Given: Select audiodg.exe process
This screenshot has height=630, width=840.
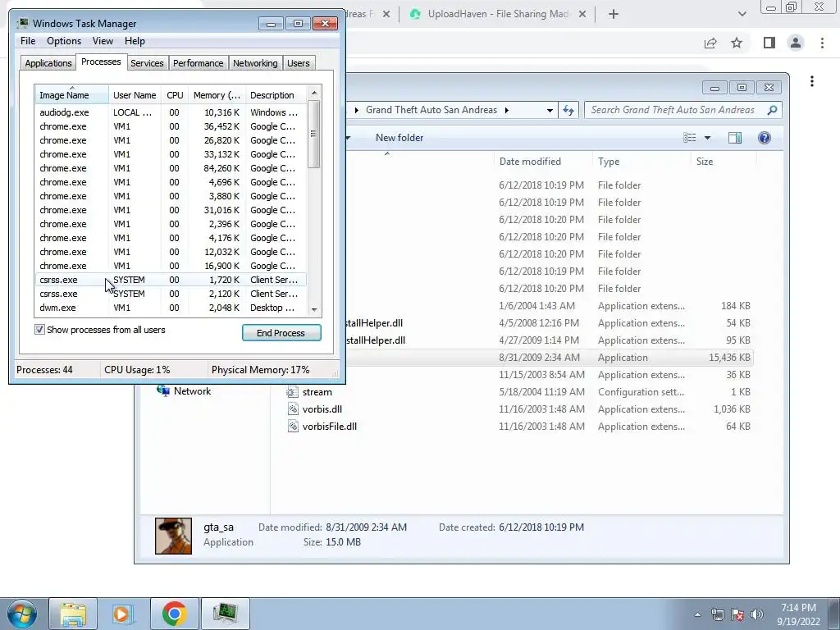Looking at the screenshot, I should [171, 112].
